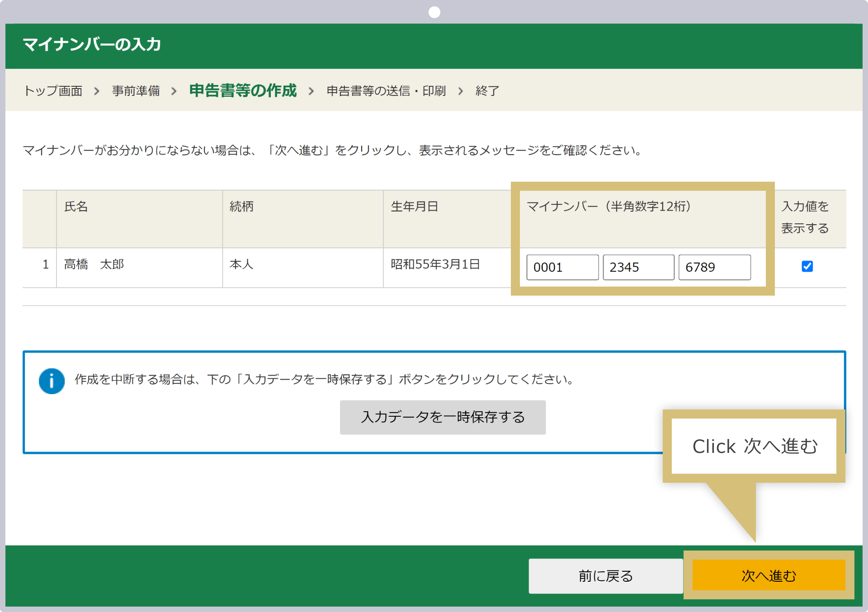Image resolution: width=868 pixels, height=612 pixels.
Task: Select 終了 in the breadcrumb
Action: click(487, 91)
